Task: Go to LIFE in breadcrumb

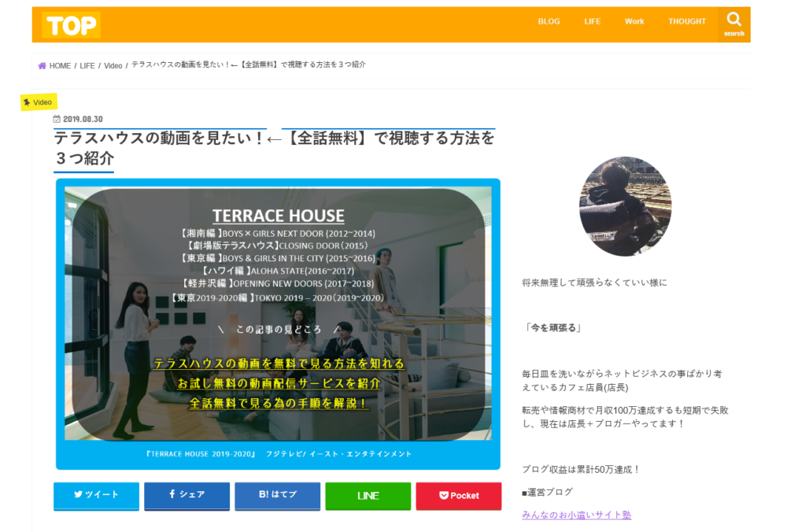Action: (x=87, y=66)
